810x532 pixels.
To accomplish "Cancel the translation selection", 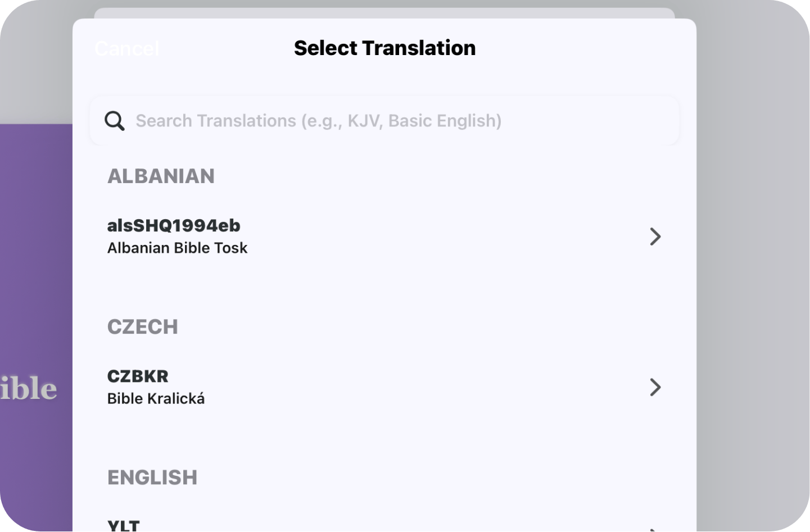I will point(127,49).
